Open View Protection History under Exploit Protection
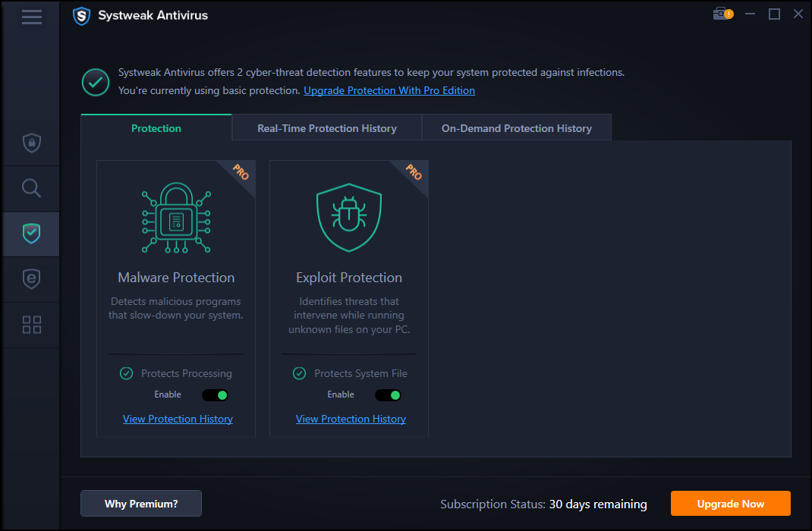Viewport: 812px width, 531px height. tap(351, 419)
